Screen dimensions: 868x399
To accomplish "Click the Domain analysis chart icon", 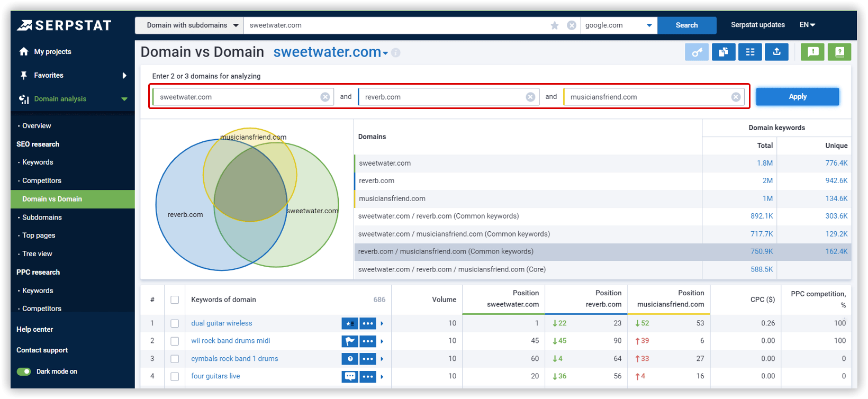I will coord(24,99).
